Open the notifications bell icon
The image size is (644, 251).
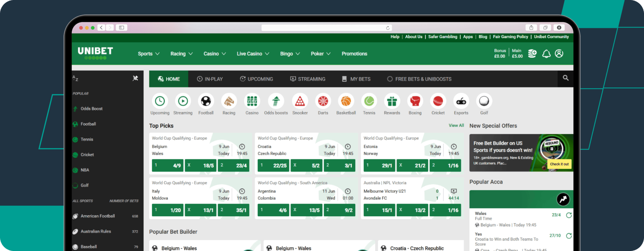pos(546,54)
